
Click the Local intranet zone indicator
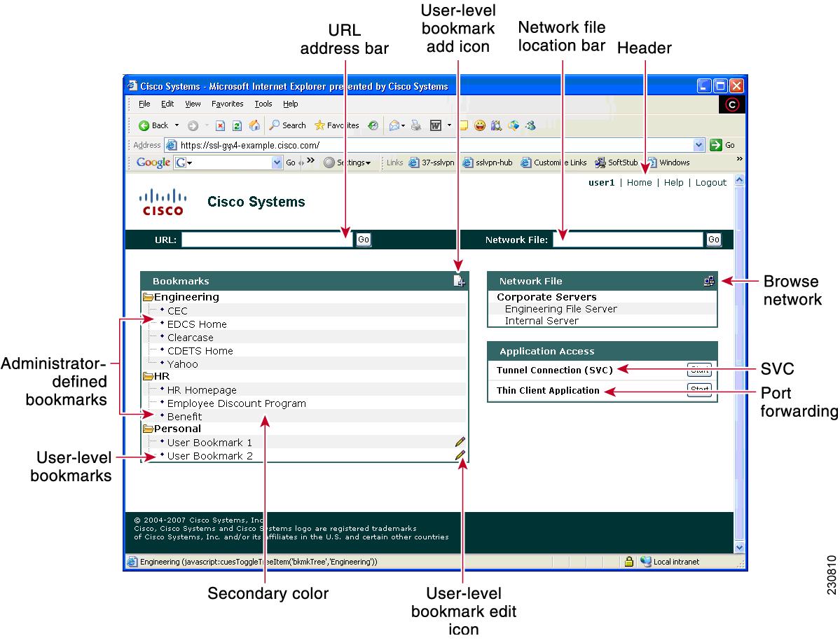tap(670, 562)
